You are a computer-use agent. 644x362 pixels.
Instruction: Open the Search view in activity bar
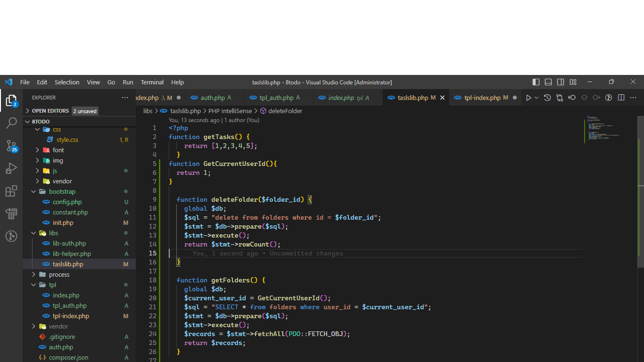click(x=11, y=123)
